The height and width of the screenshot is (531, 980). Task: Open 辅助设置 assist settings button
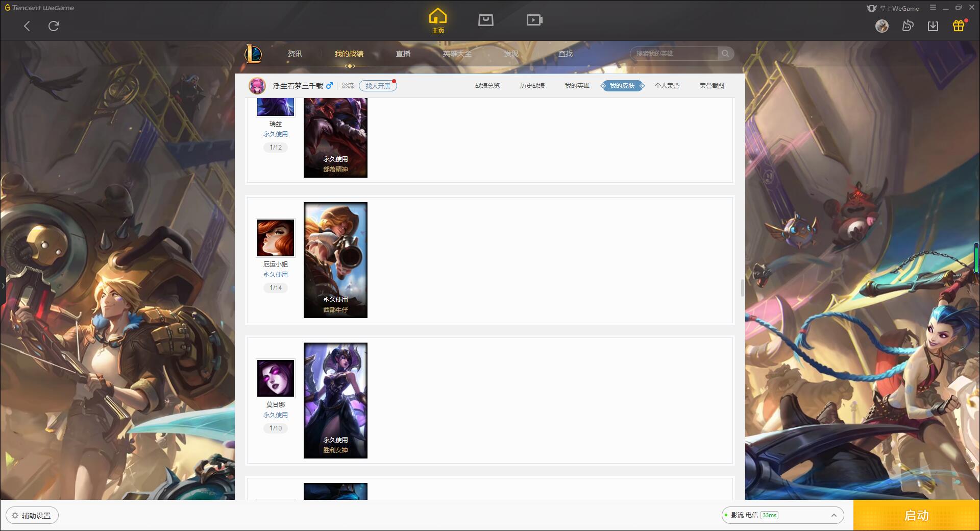pos(32,516)
